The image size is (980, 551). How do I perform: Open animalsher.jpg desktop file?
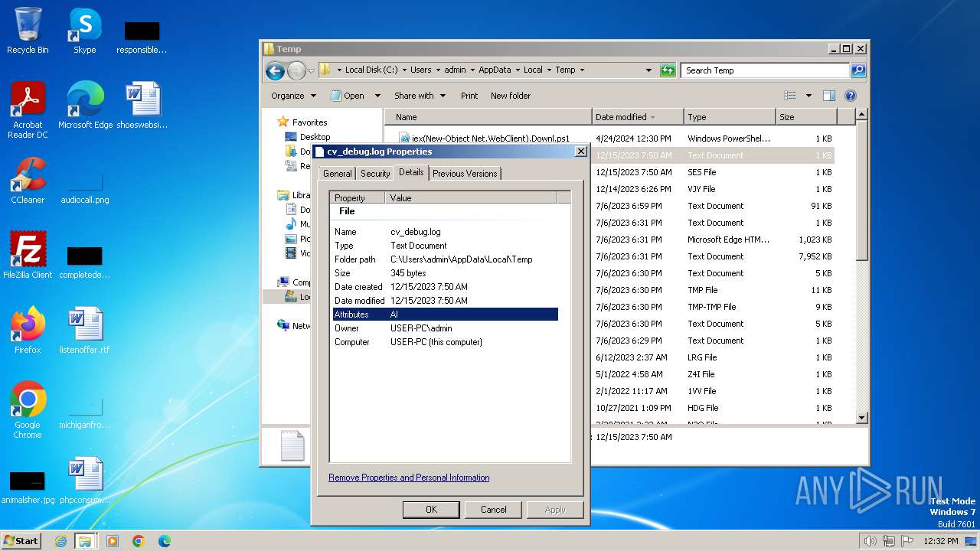coord(28,487)
